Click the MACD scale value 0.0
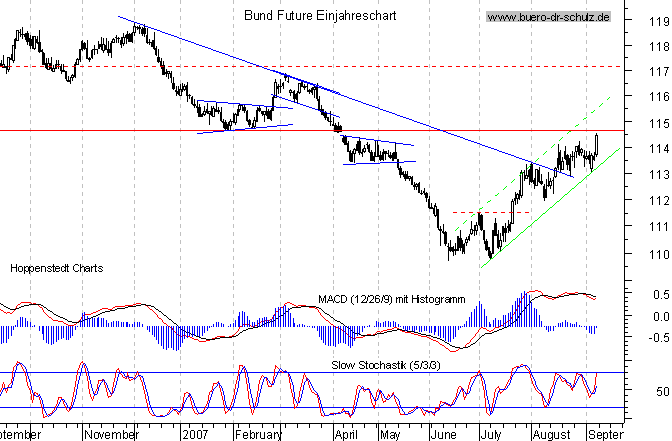 click(x=661, y=317)
